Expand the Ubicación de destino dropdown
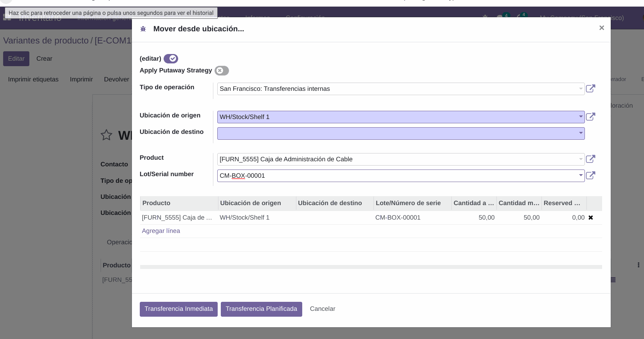This screenshot has width=644, height=339. coord(581,133)
